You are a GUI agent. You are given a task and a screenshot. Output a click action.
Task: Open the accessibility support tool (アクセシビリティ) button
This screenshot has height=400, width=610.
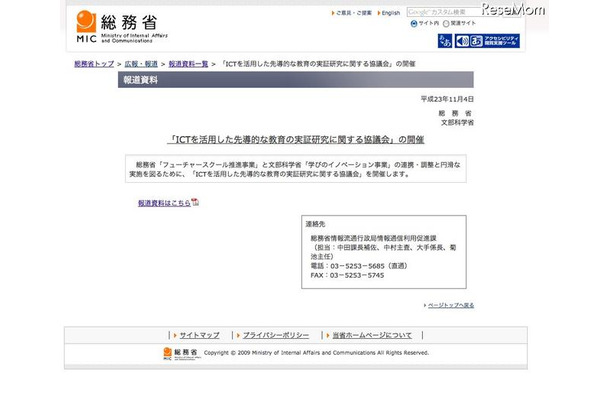490,41
